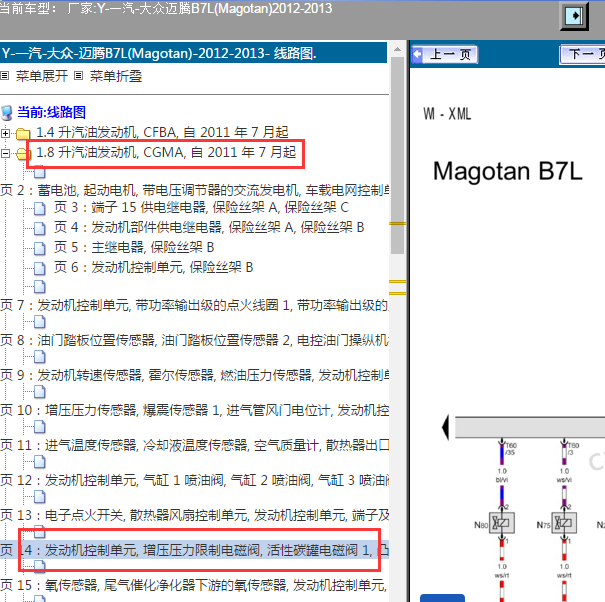Open 页 9 : 发动机转速传感器
The width and height of the screenshot is (605, 602).
pyautogui.click(x=194, y=375)
